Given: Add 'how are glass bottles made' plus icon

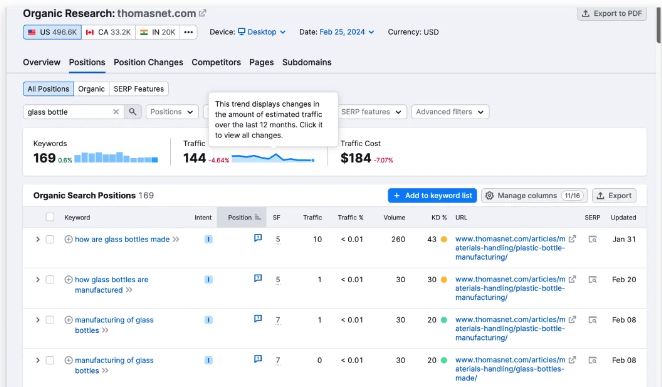Looking at the screenshot, I should click(68, 239).
